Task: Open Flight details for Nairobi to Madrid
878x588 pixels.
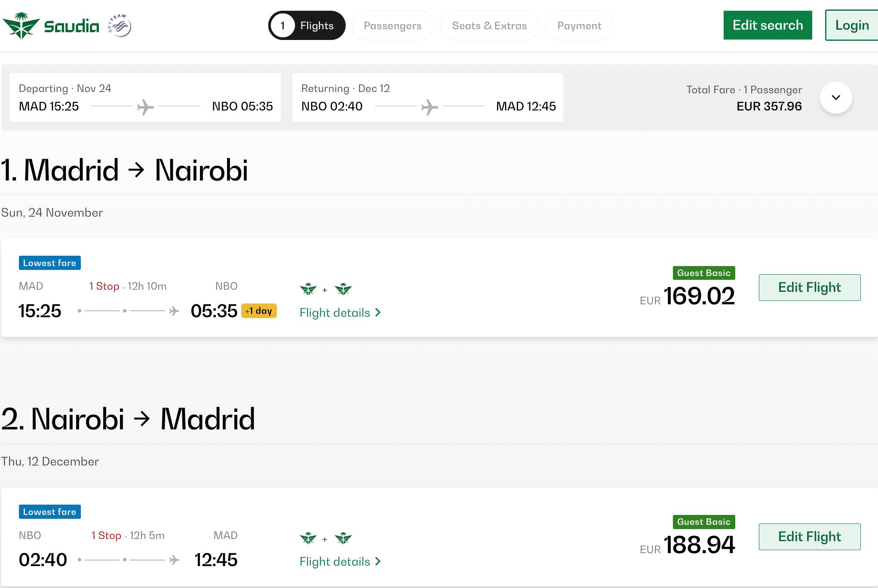Action: point(340,562)
